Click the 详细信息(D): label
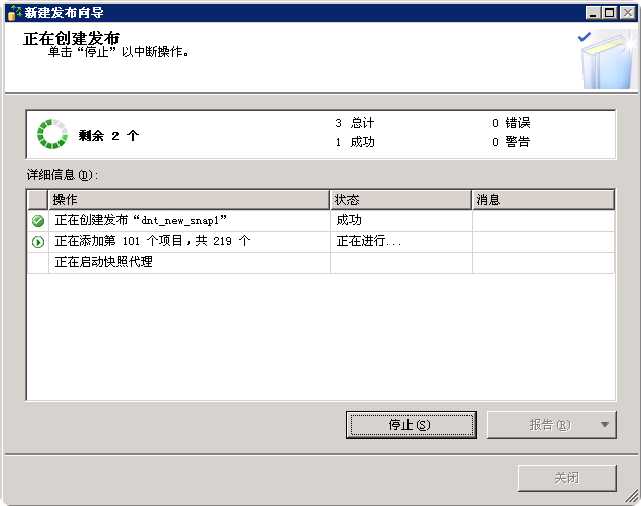 (62, 175)
